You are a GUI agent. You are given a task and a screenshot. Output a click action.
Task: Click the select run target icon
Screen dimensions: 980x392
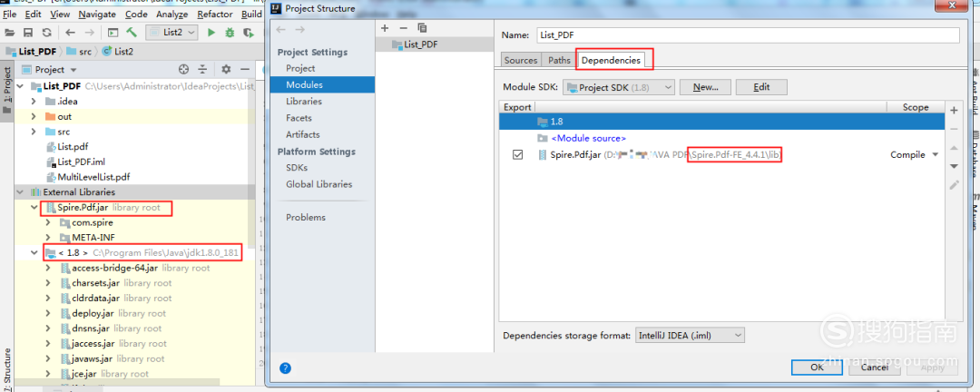coord(113,33)
